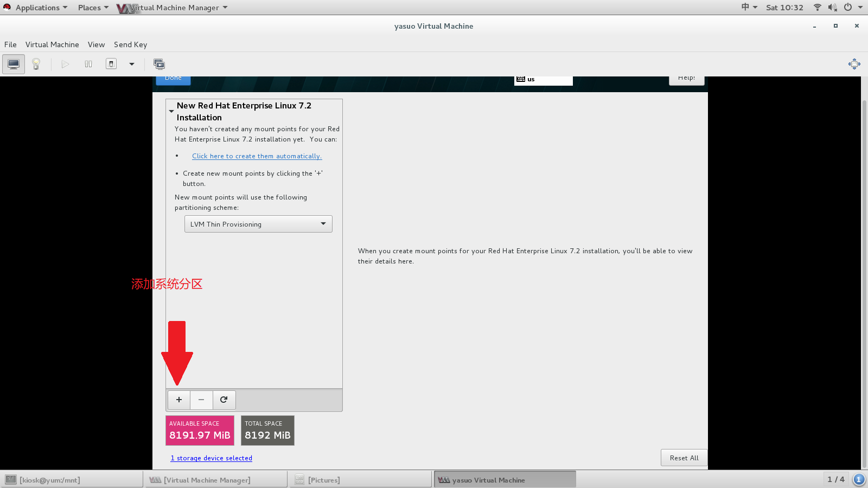Open the LVM Thin Provisioning scheme dropdown
This screenshot has width=868, height=488.
tap(258, 224)
